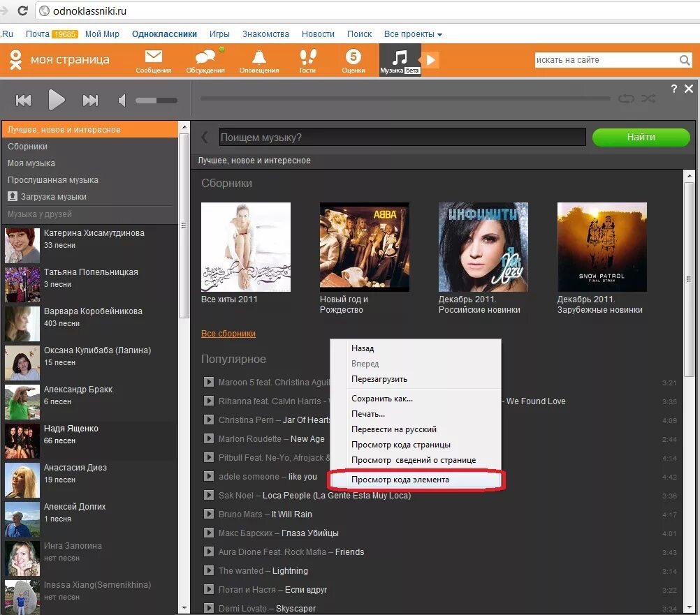The image size is (700, 615).
Task: Seek along the track progress bar
Action: 405,98
